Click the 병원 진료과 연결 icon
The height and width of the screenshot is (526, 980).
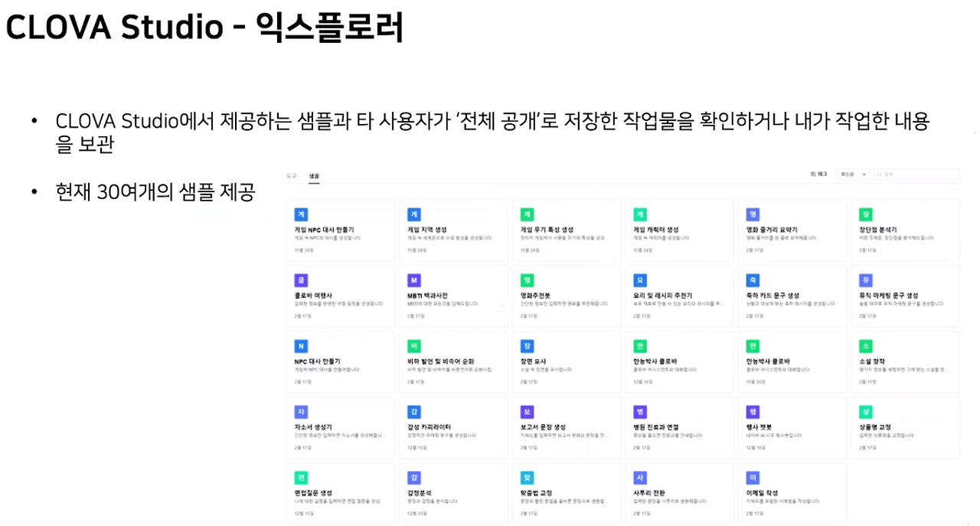pos(640,412)
